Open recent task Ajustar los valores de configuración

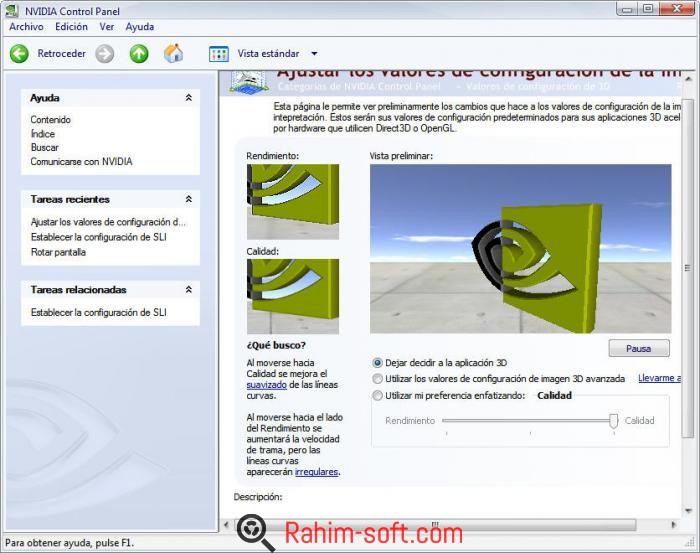[108, 222]
